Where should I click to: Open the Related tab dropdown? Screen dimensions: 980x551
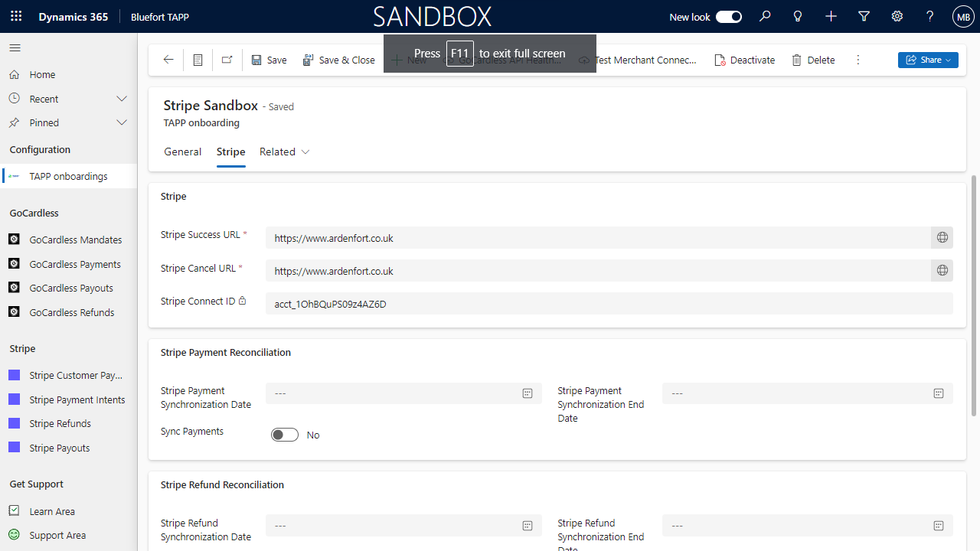click(285, 152)
